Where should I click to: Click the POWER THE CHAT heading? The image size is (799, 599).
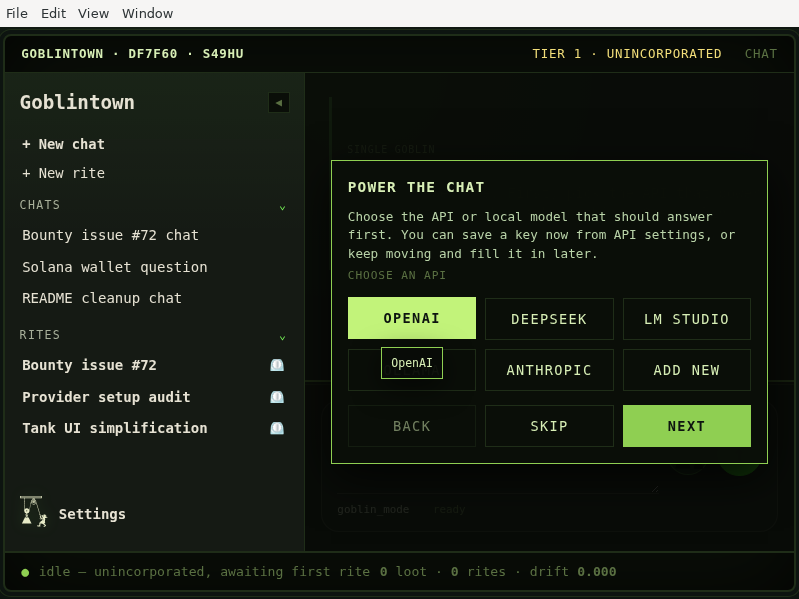coord(416,187)
